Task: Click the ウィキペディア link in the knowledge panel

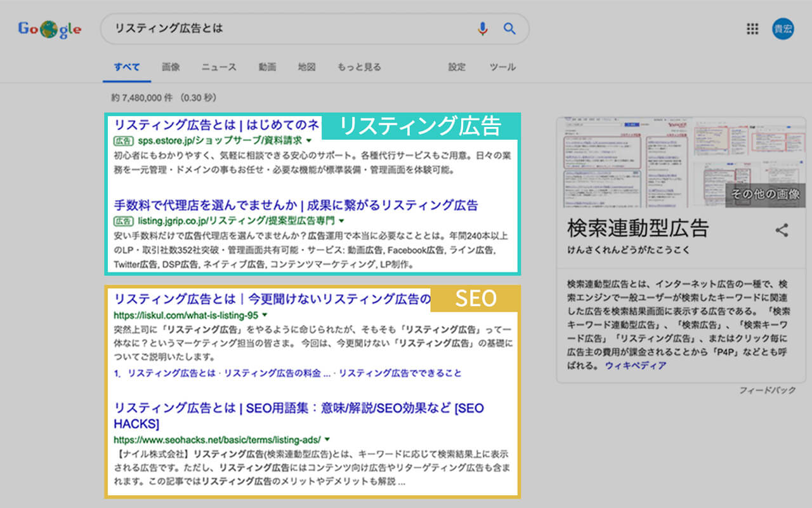Action: tap(637, 365)
